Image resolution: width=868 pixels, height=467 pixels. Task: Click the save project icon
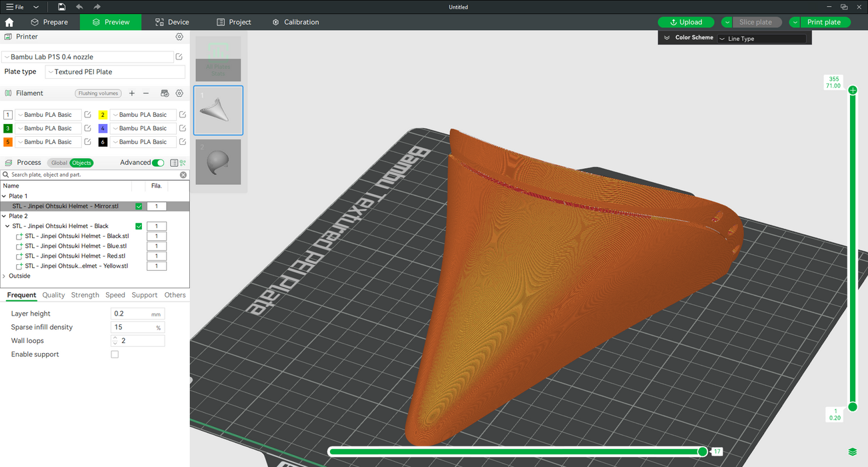61,7
